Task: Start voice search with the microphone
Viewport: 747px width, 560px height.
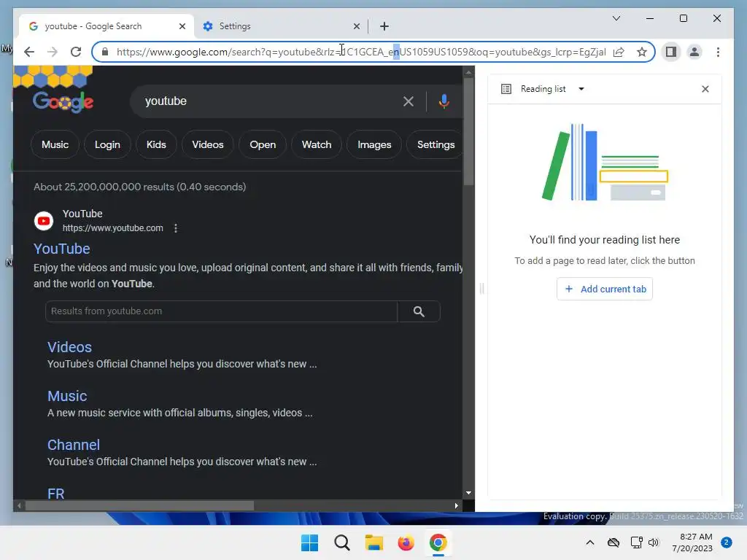Action: click(x=444, y=101)
